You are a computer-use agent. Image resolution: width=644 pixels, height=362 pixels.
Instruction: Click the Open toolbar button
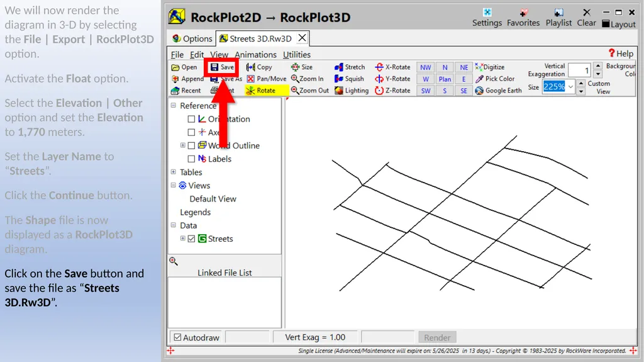(x=184, y=67)
